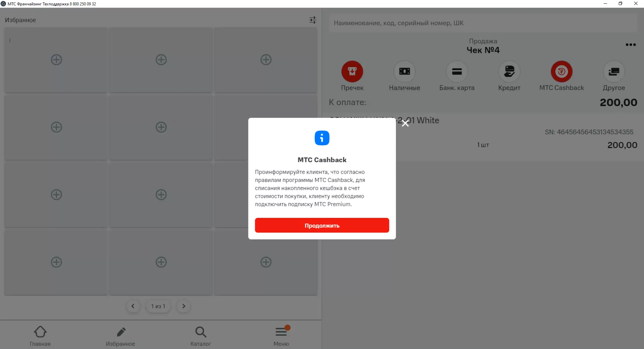Add favorite in bottom row, last tile
Image resolution: width=644 pixels, height=349 pixels.
pos(266,262)
